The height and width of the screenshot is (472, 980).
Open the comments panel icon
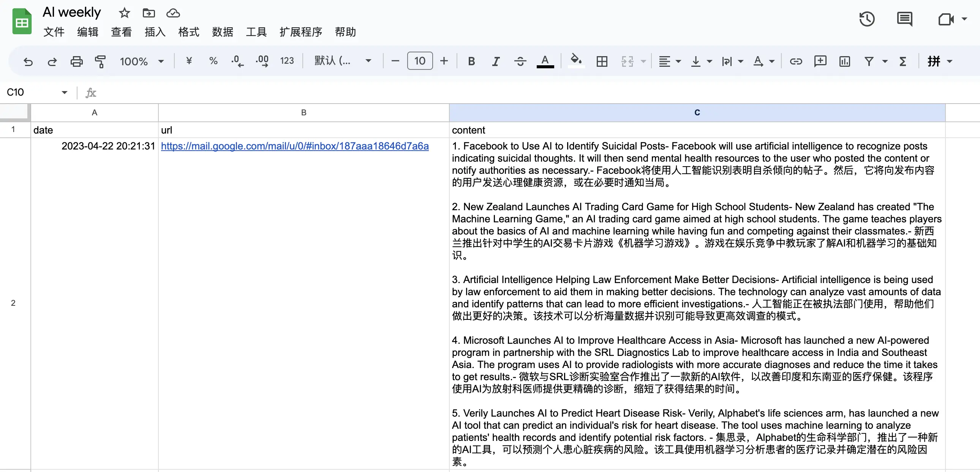click(904, 19)
